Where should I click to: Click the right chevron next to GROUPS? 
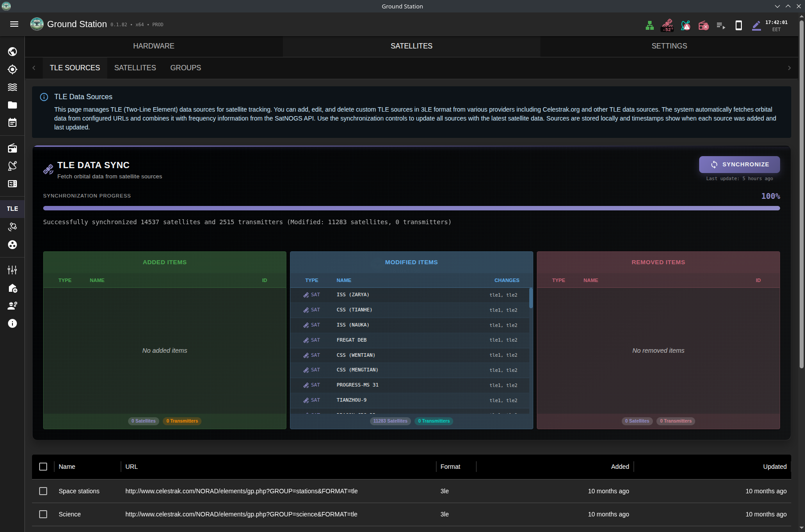[x=789, y=68]
